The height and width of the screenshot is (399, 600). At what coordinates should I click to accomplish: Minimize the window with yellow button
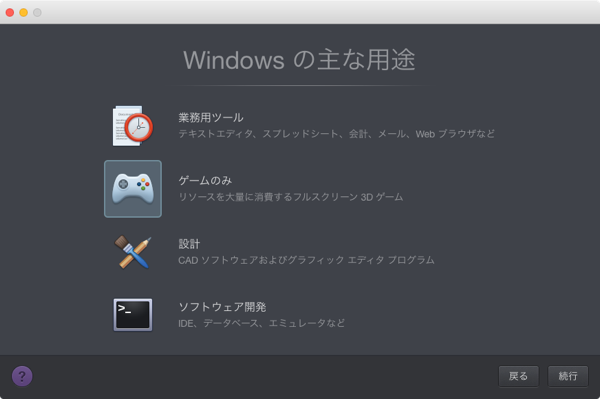pos(24,13)
